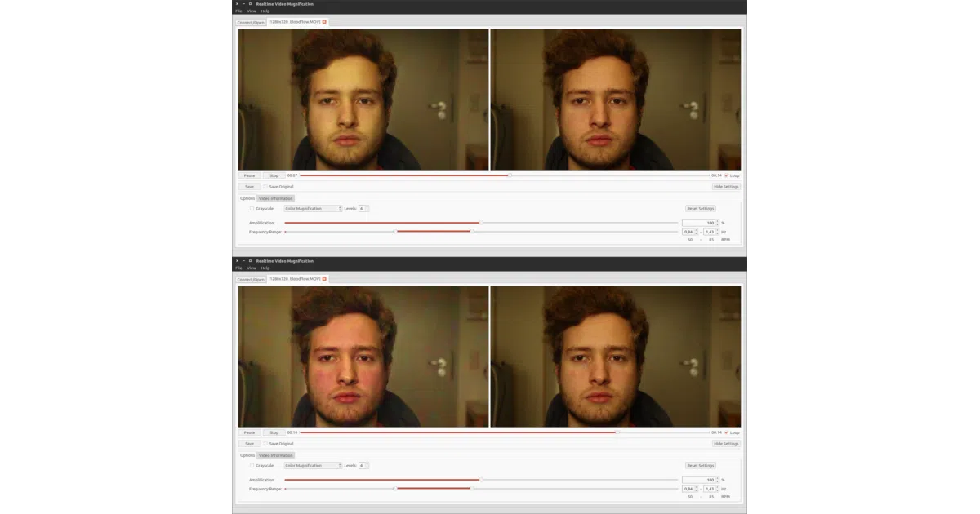
Task: Pause playback in the 00:07 window
Action: 249,175
